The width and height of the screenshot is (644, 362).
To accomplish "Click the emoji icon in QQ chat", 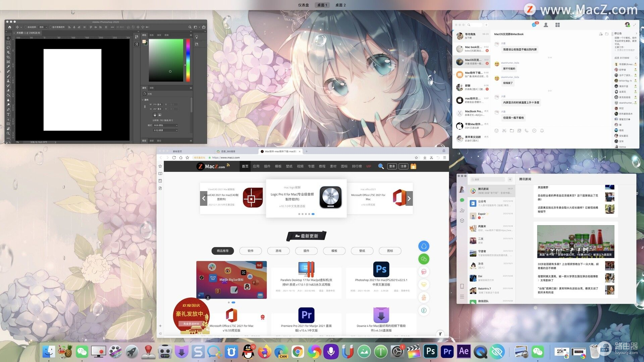I will [x=496, y=131].
